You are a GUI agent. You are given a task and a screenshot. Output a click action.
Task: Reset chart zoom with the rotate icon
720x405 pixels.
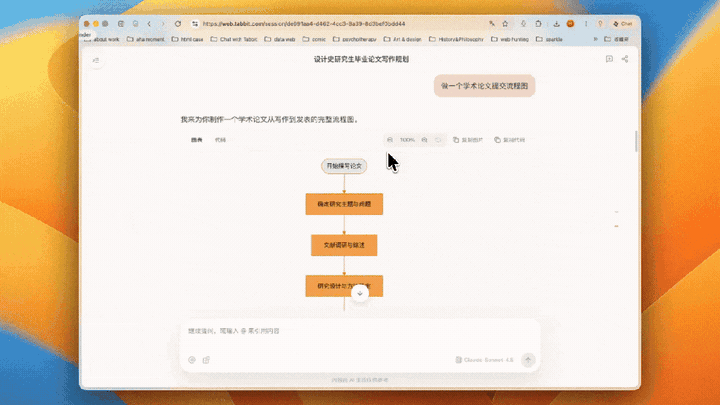tap(439, 140)
